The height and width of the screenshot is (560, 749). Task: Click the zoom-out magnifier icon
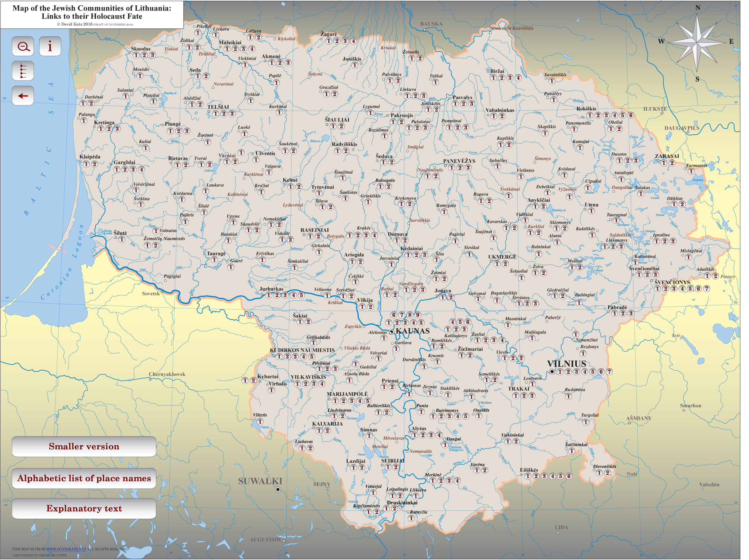coord(23,46)
